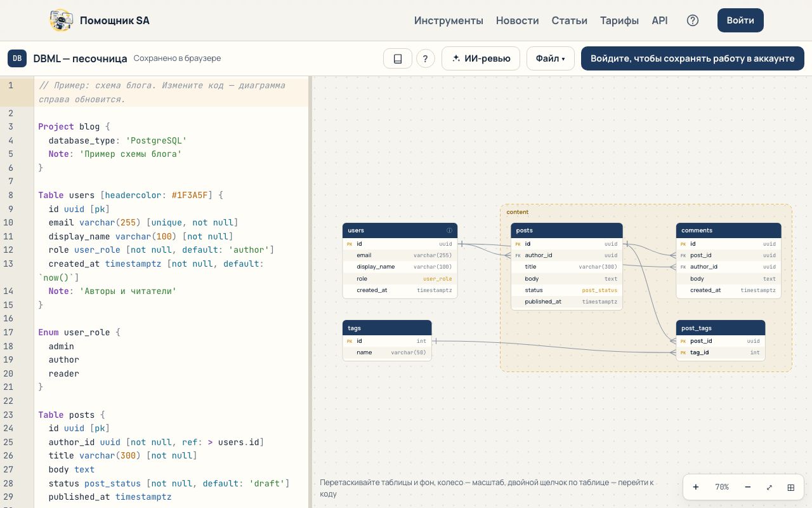Start the ИИ-ревью button
The image size is (812, 508).
pos(481,58)
